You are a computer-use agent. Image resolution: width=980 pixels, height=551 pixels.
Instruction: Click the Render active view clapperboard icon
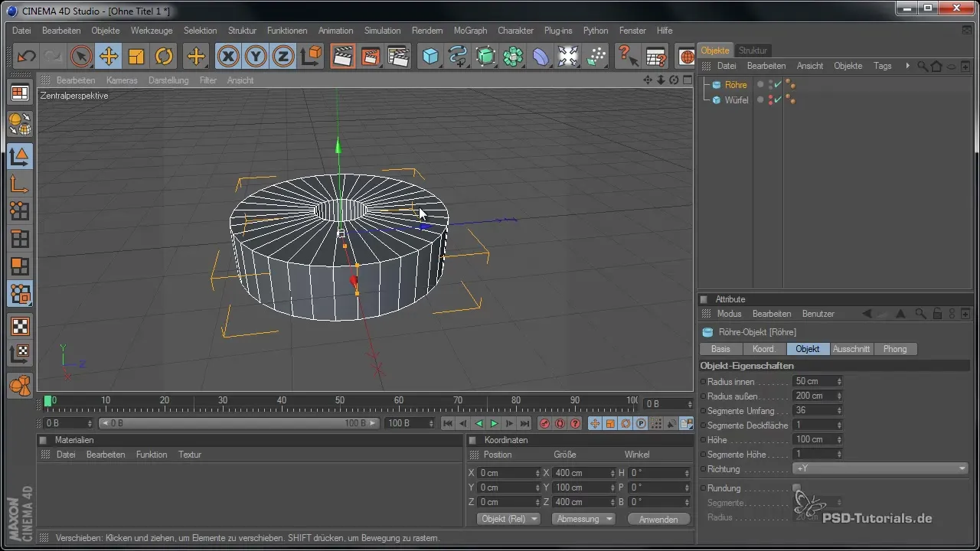(x=342, y=57)
